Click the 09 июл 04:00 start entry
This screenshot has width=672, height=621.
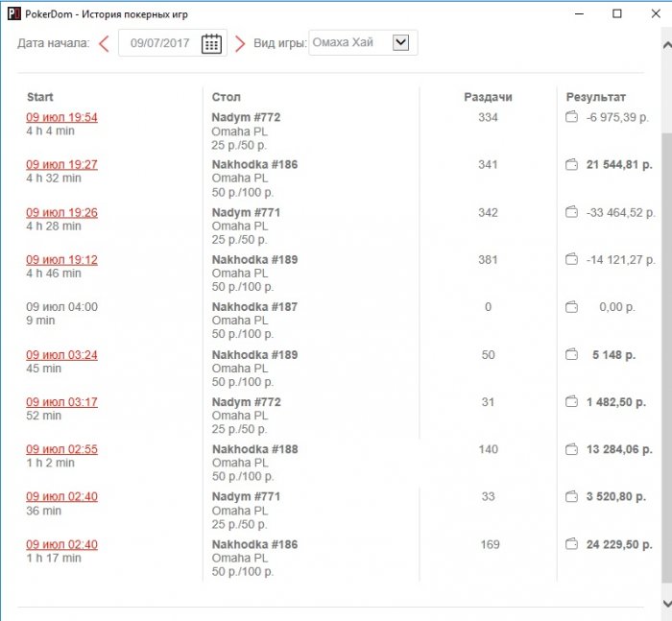pos(61,306)
